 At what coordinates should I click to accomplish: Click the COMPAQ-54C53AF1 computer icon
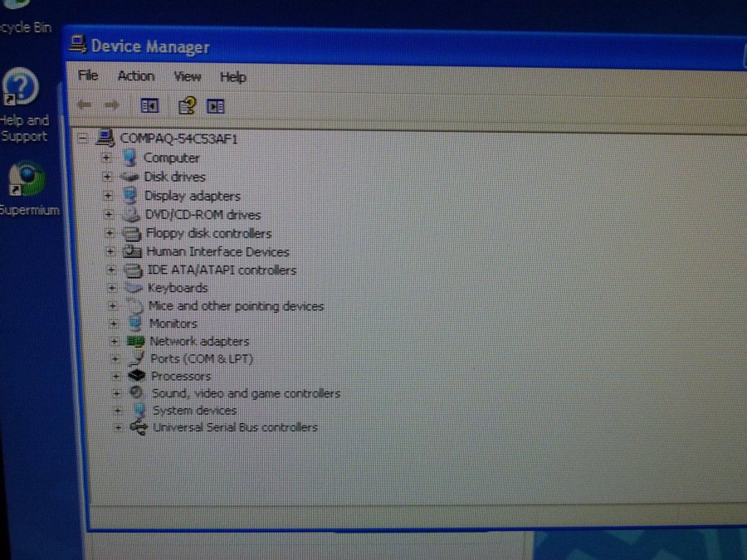(105, 138)
